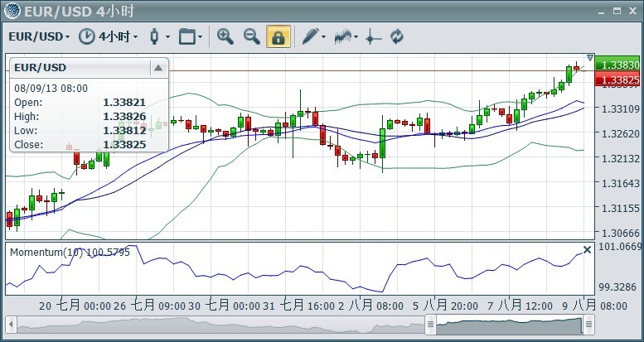Open the indicators icon
Screen dimensions: 644x342
[x=342, y=37]
